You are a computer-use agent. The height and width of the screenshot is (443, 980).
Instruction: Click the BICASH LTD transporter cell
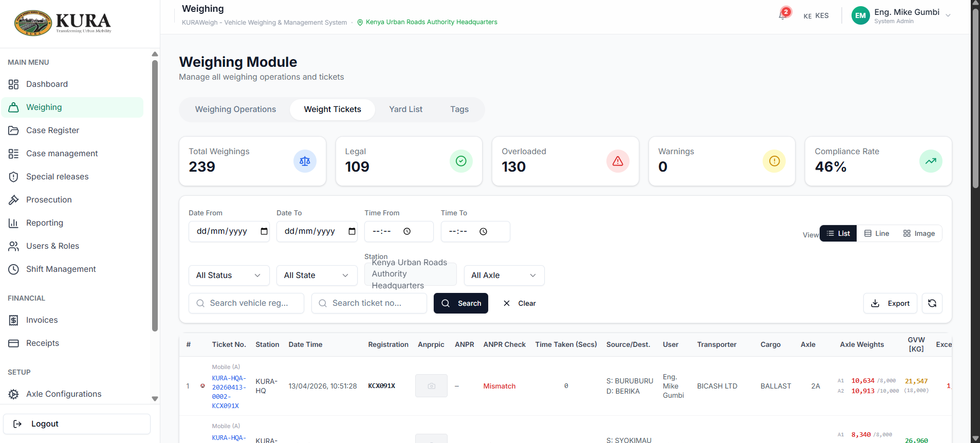tap(717, 386)
